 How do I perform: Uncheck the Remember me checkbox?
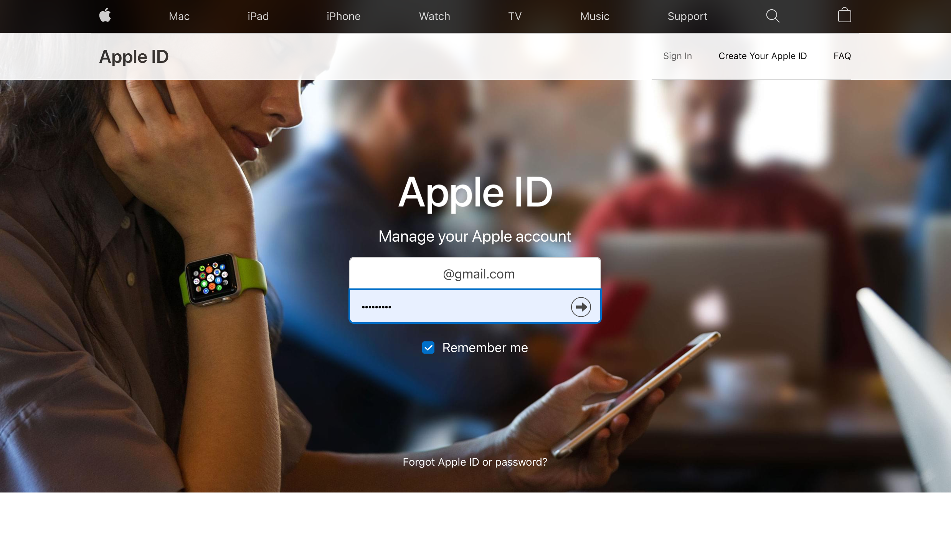[x=429, y=348]
